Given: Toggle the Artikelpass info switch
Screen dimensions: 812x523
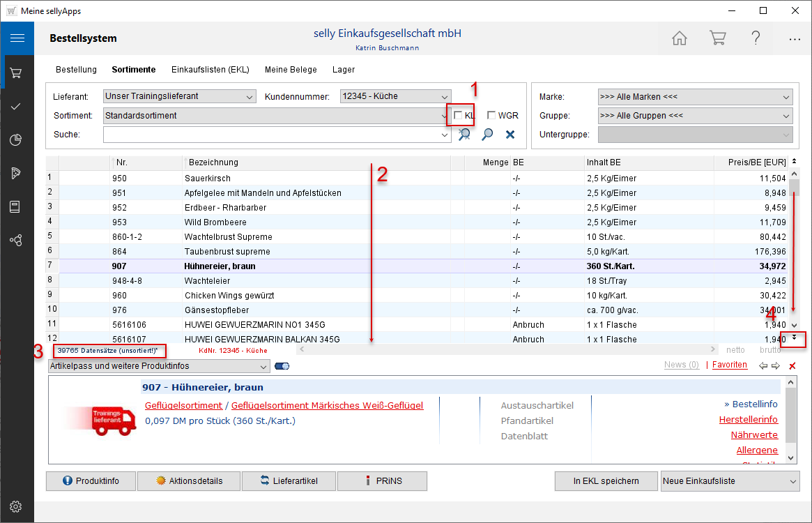Looking at the screenshot, I should [282, 366].
